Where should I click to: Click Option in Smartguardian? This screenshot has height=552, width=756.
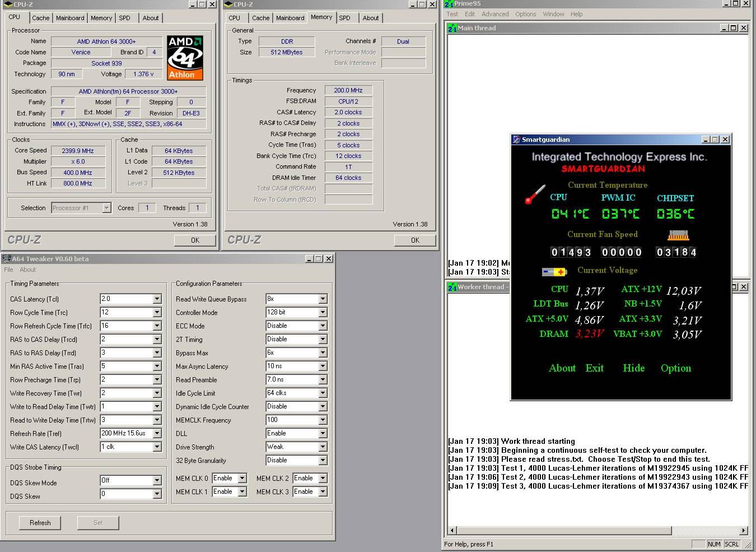676,368
